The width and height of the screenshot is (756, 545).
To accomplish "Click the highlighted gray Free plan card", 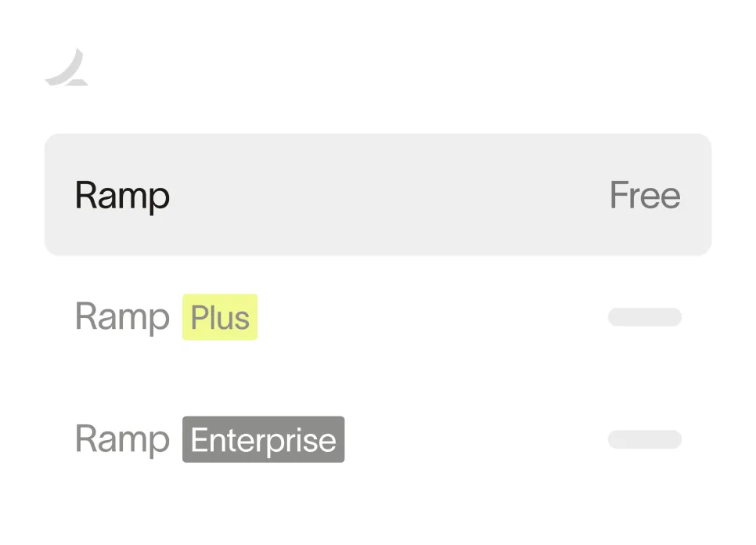I will pos(378,194).
